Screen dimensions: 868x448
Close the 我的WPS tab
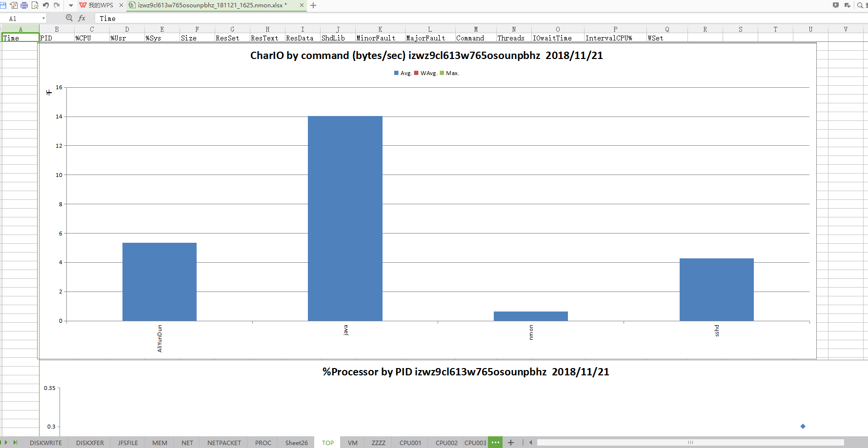click(x=121, y=5)
